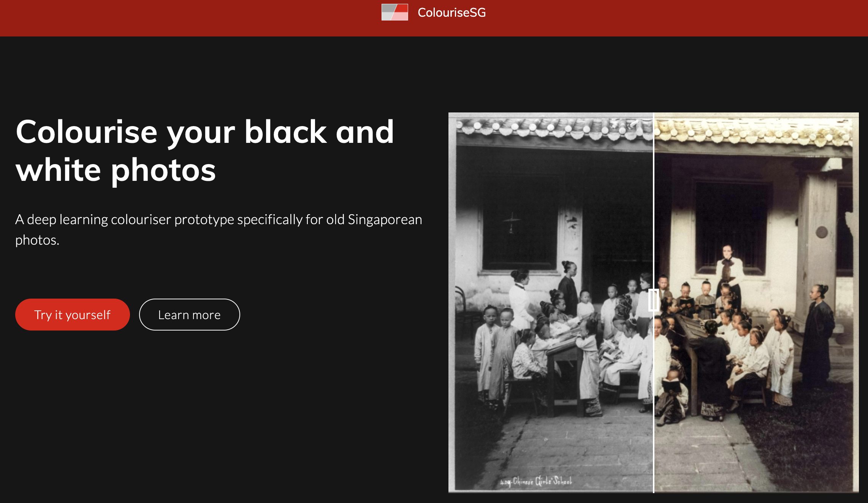
Task: Click the ColouriseSG site title text
Action: click(451, 13)
